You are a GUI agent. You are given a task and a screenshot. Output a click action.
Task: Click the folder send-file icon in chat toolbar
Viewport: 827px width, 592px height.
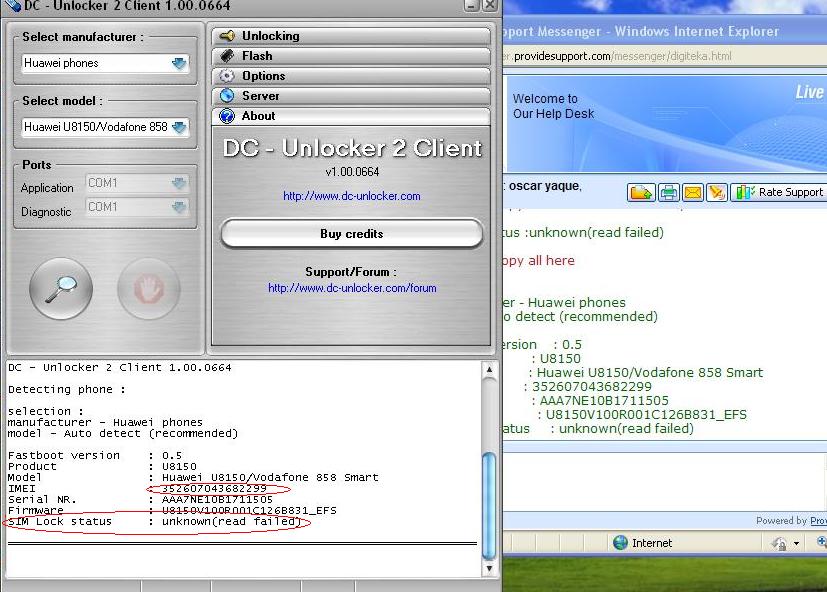click(x=641, y=192)
